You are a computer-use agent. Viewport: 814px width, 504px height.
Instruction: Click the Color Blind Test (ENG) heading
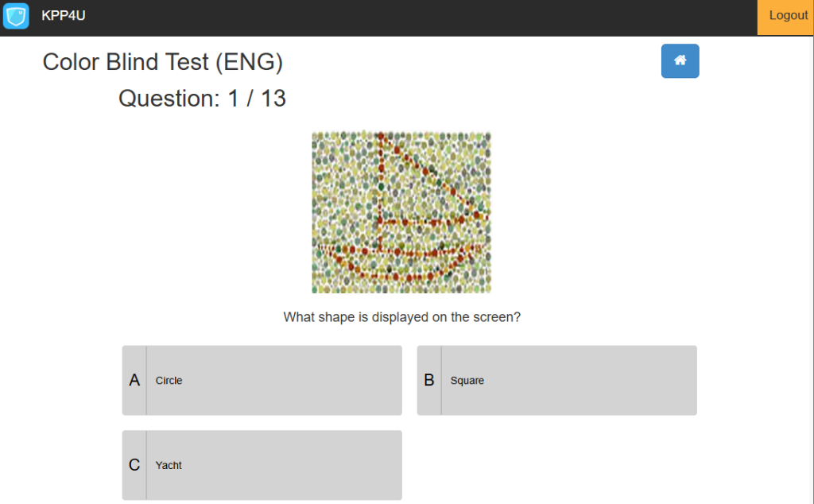point(161,61)
